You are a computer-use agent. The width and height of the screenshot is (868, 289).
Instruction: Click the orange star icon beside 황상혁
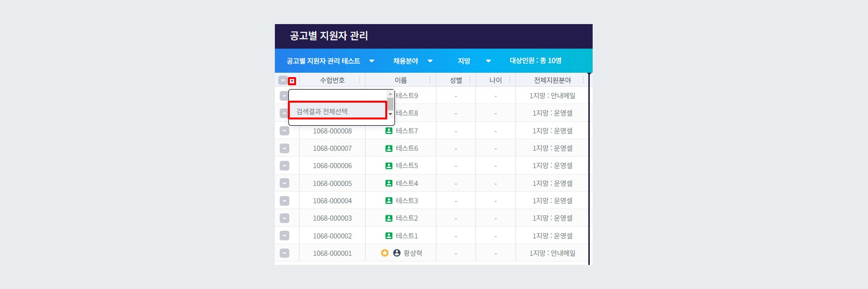pyautogui.click(x=385, y=253)
